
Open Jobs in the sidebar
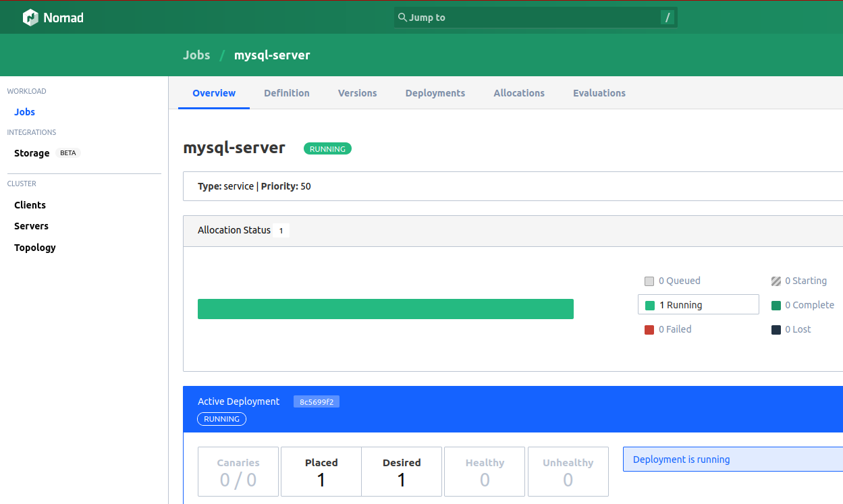[24, 112]
